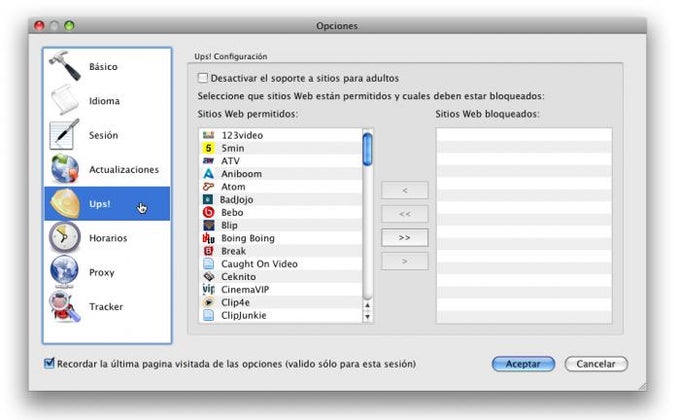This screenshot has height=420, width=680.
Task: Click the double left << button
Action: point(405,214)
